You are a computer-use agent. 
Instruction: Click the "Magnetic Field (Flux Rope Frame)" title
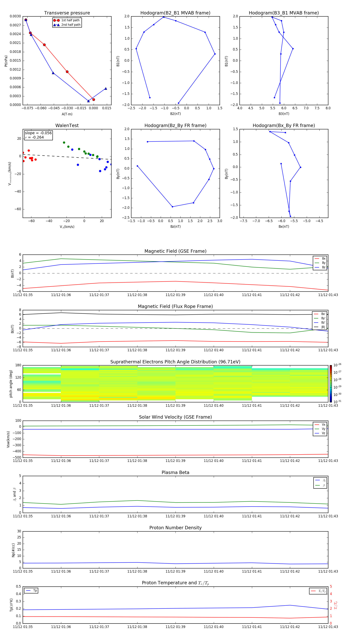point(175,307)
